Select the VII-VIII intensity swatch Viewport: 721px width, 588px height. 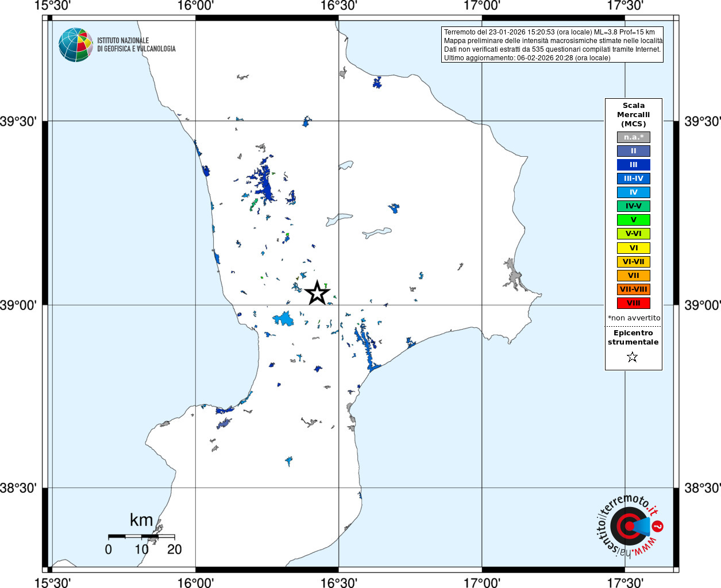634,289
